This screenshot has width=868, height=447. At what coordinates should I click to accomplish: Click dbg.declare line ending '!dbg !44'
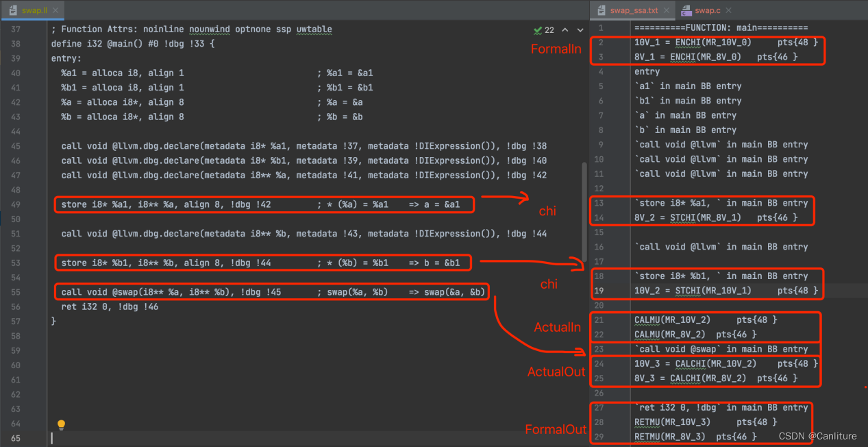303,234
